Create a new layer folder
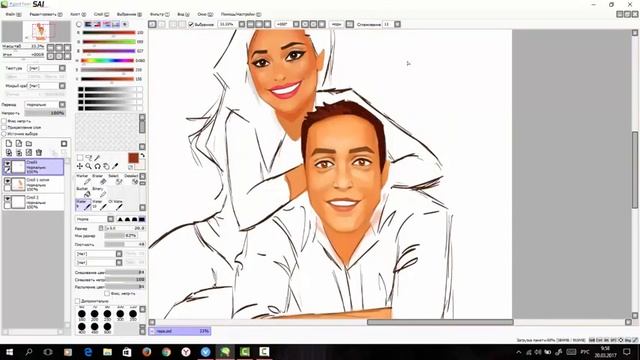This screenshot has width=640, height=360. tap(29, 143)
